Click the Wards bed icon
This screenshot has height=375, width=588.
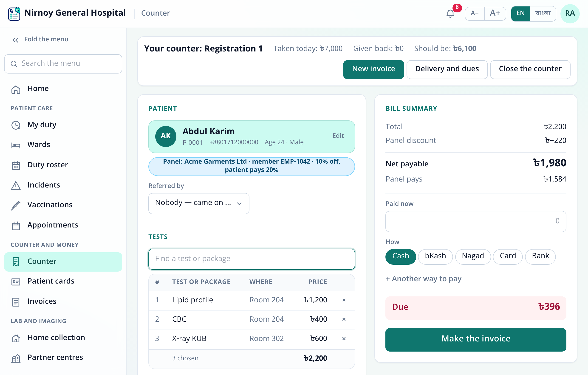(16, 145)
